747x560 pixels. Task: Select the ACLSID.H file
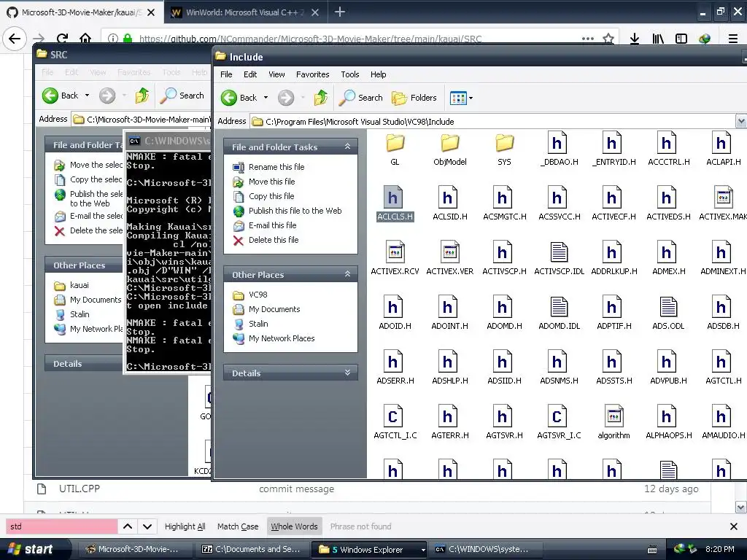coord(449,203)
